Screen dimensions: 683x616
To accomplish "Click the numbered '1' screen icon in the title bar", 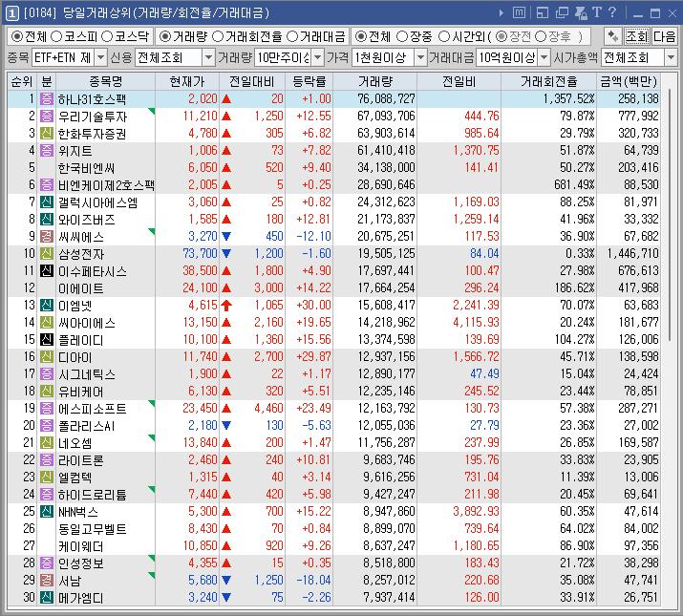I will coord(11,13).
